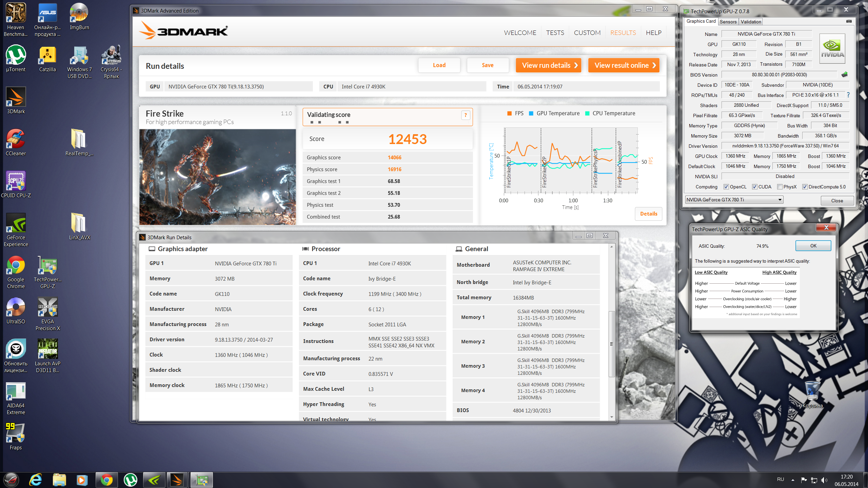Click the Validating score help icon
868x488 pixels.
tap(466, 115)
